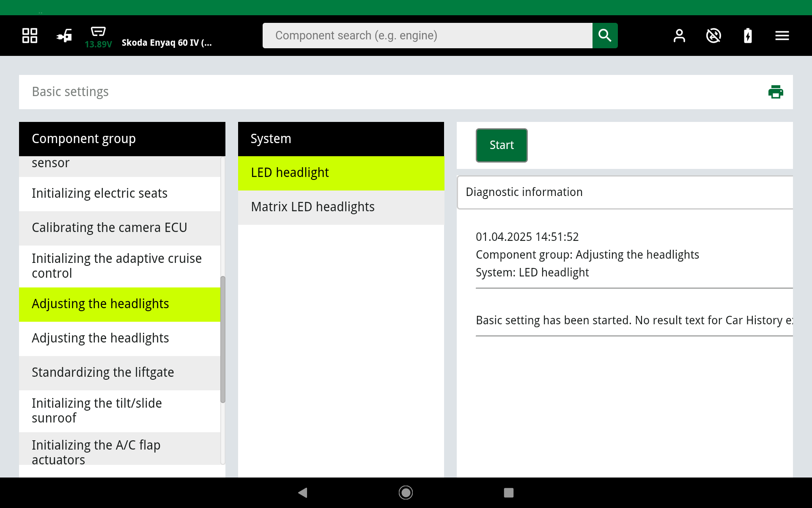
Task: Click the Component search input field
Action: (x=427, y=36)
